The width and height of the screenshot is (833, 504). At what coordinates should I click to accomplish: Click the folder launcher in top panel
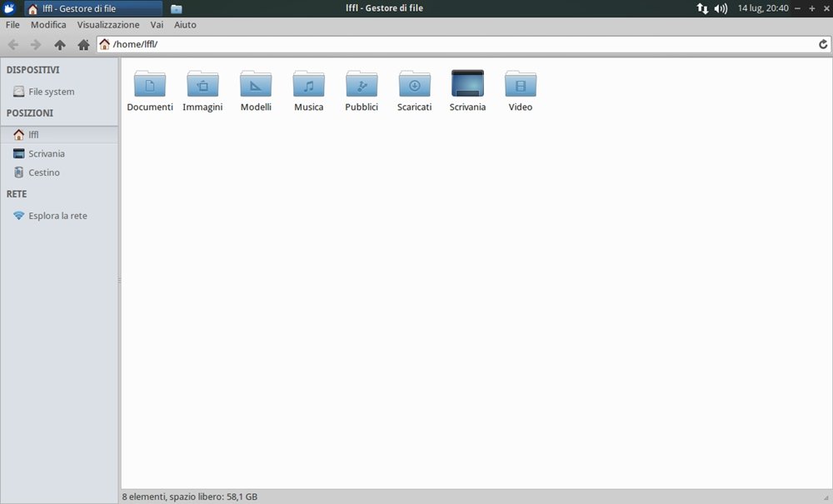click(x=177, y=8)
